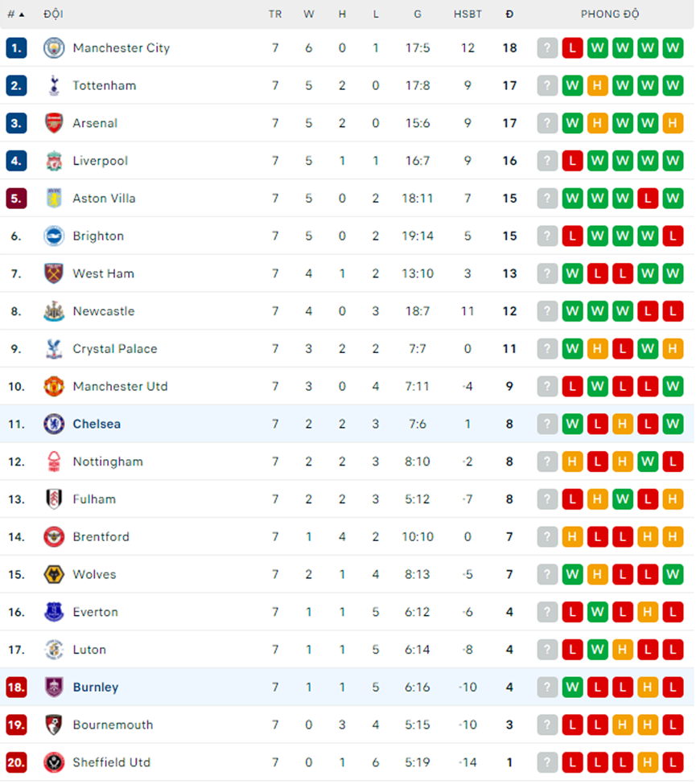Screen dimensions: 696x784
Task: Click the Sheffield Utd crest
Action: [x=54, y=762]
